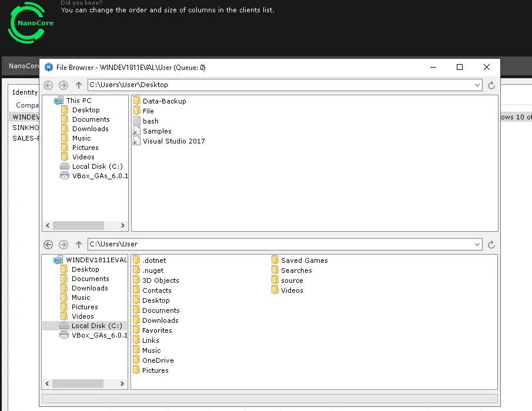Select Music under This PC

[x=76, y=138]
